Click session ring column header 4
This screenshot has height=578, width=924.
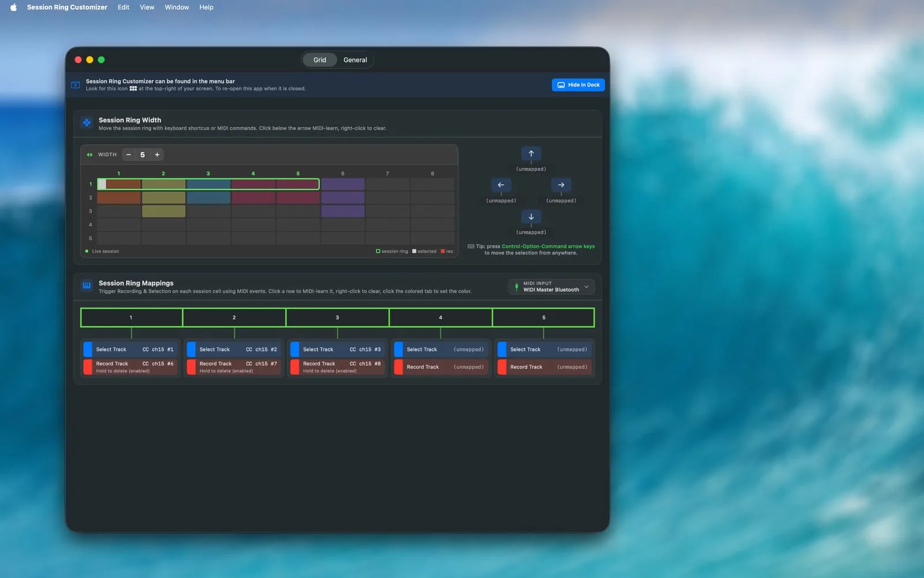click(441, 317)
